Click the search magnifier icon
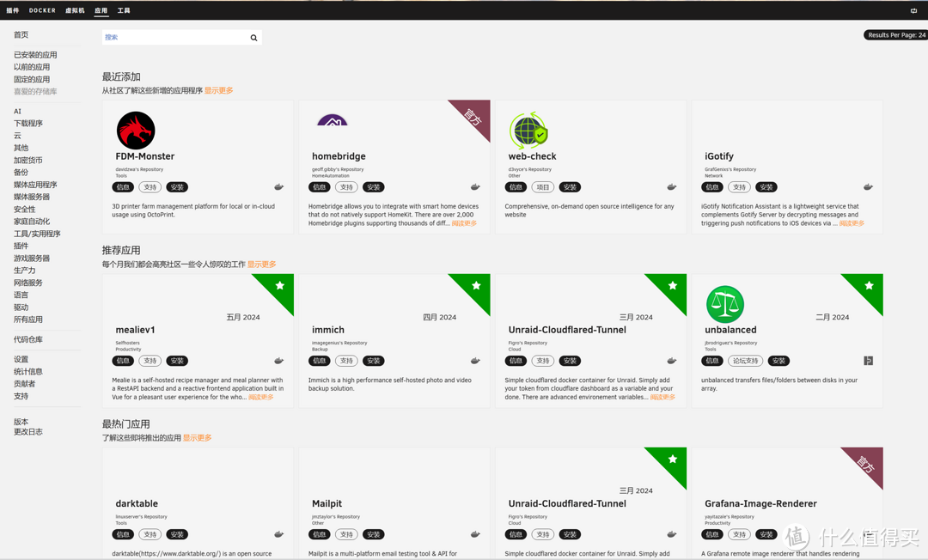This screenshot has height=560, width=928. click(x=253, y=38)
